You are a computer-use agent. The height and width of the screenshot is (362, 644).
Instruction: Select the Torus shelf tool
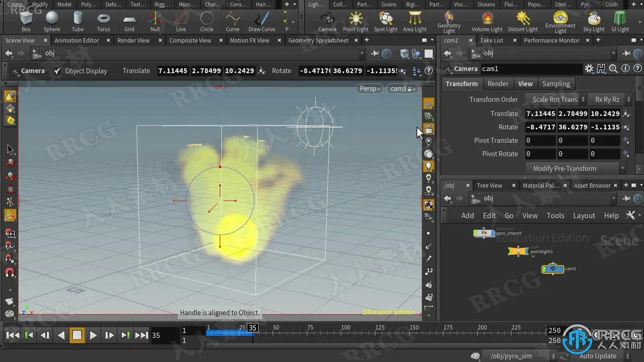(x=103, y=22)
